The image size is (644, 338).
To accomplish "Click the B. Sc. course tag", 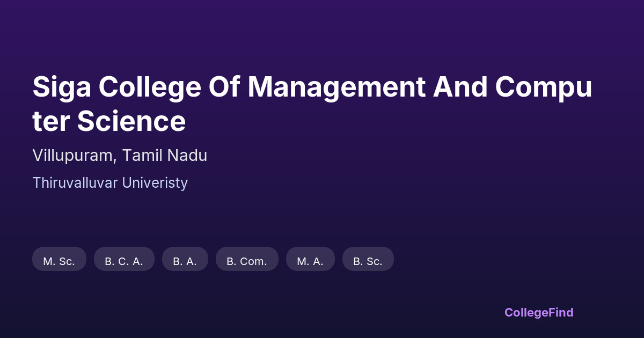I will pyautogui.click(x=368, y=261).
